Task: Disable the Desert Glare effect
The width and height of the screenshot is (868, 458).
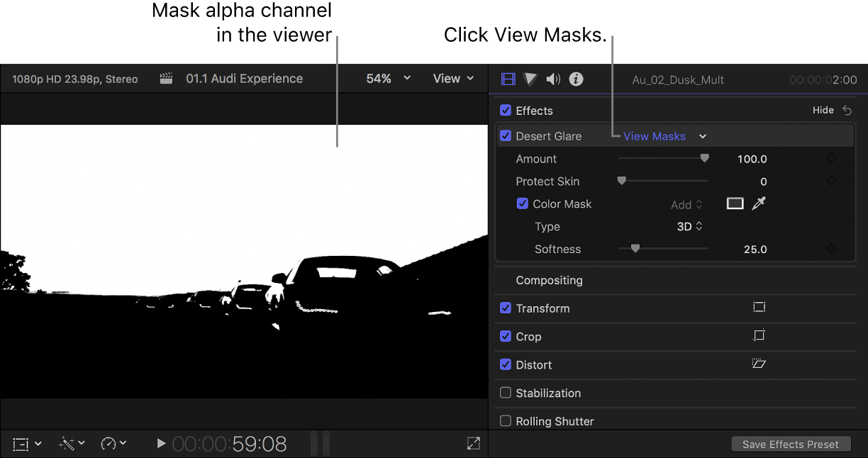Action: pyautogui.click(x=506, y=135)
